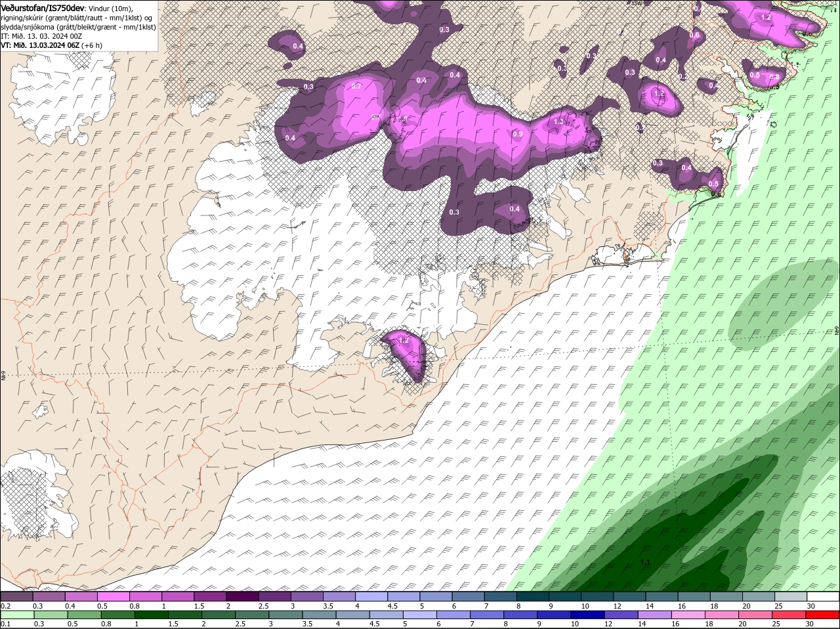Pick the 7 swatch in snow scale
The height and width of the screenshot is (629, 840).
point(501,597)
